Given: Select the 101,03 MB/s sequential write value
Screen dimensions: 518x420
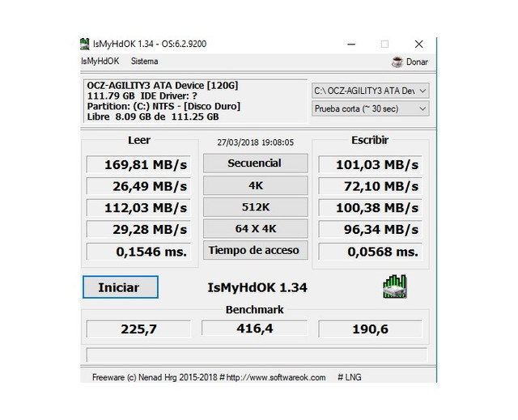Looking at the screenshot, I should pyautogui.click(x=371, y=164).
